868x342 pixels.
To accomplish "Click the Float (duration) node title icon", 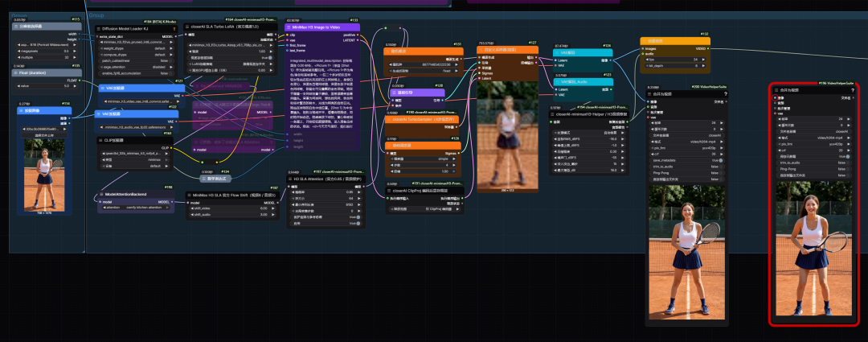I will [15, 72].
